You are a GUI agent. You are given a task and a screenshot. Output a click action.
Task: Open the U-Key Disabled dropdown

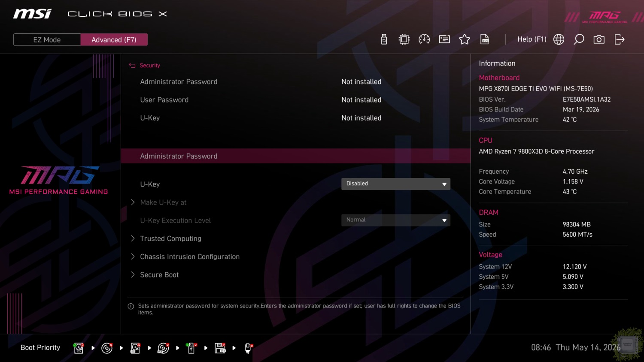pos(395,184)
